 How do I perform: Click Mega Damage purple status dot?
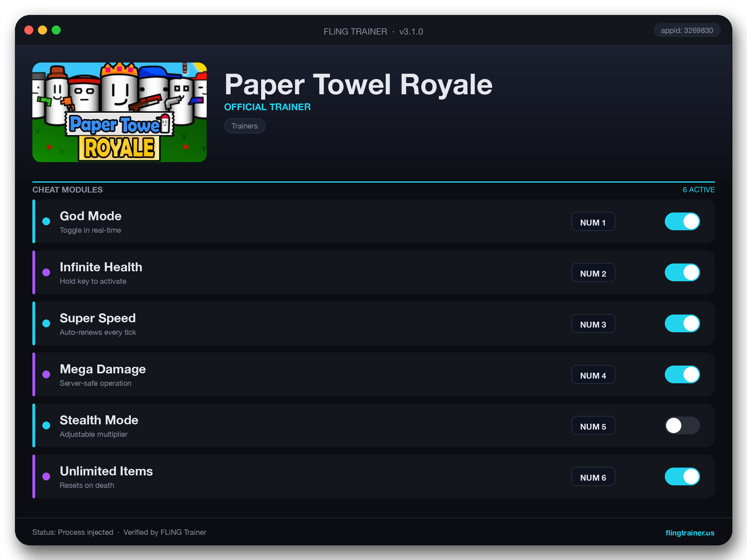click(46, 374)
